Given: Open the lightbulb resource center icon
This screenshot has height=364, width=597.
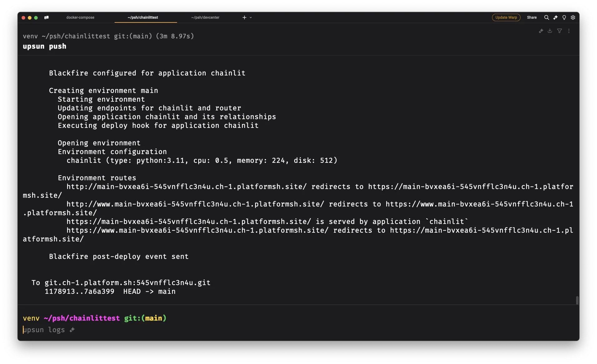Looking at the screenshot, I should click(564, 17).
